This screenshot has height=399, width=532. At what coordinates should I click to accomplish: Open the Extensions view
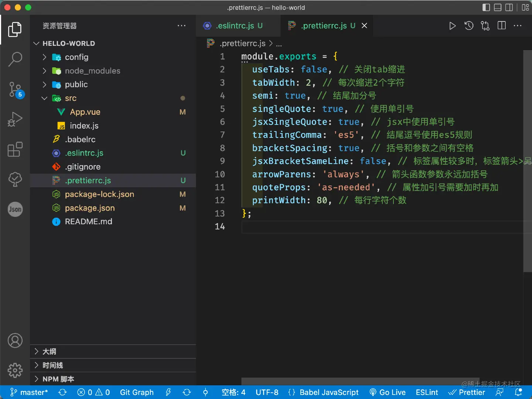(15, 149)
